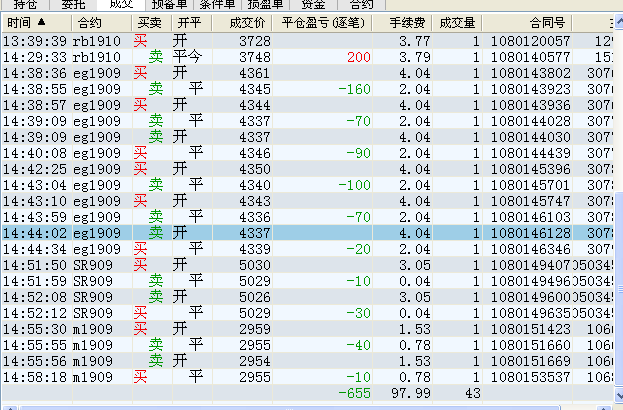The height and width of the screenshot is (410, 623).
Task: Click the 手续费 column header
Action: coord(407,21)
